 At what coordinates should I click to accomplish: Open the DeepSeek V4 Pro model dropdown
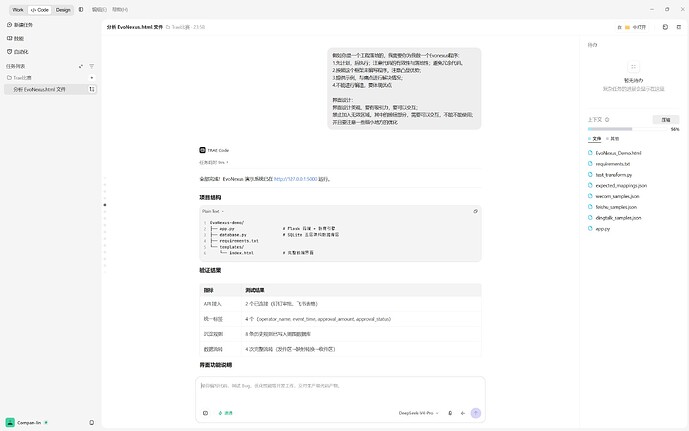pyautogui.click(x=418, y=413)
